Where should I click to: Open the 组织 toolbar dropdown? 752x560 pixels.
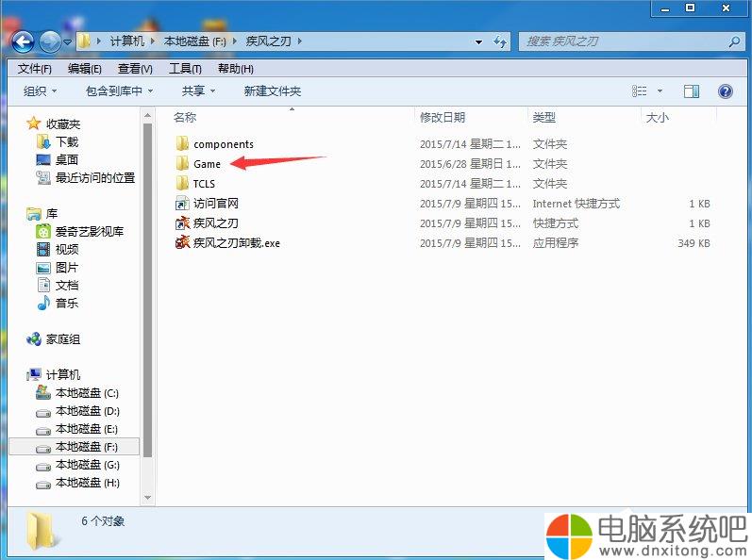pyautogui.click(x=41, y=91)
